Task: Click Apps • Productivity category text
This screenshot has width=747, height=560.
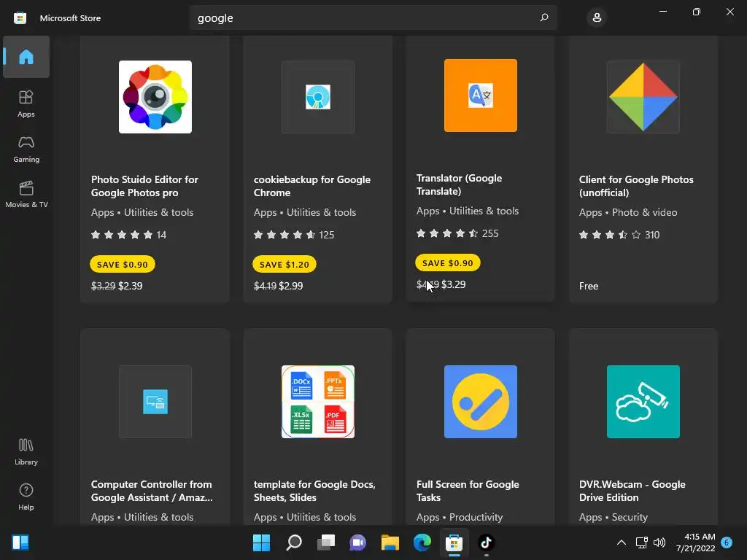Action: coord(460,517)
